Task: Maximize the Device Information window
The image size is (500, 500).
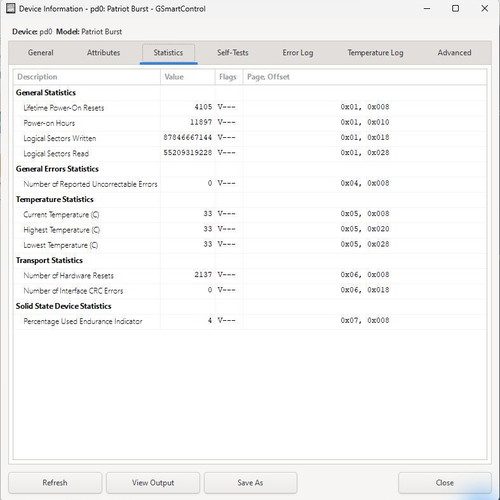Action: [455, 9]
